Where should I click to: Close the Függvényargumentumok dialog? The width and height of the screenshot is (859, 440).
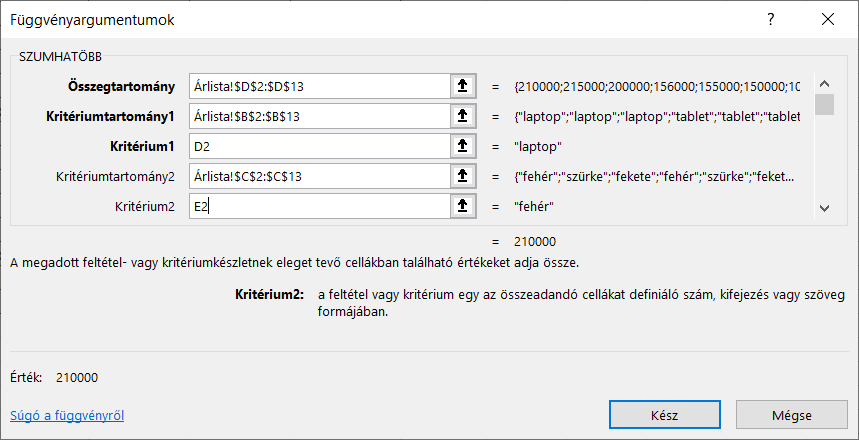(x=826, y=19)
